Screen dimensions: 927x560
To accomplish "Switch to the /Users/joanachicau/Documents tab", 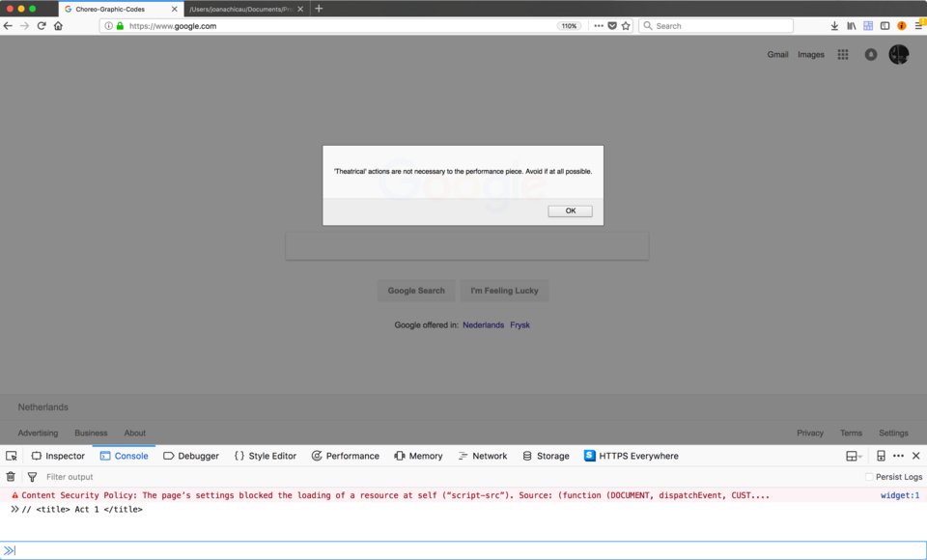I will [x=245, y=9].
